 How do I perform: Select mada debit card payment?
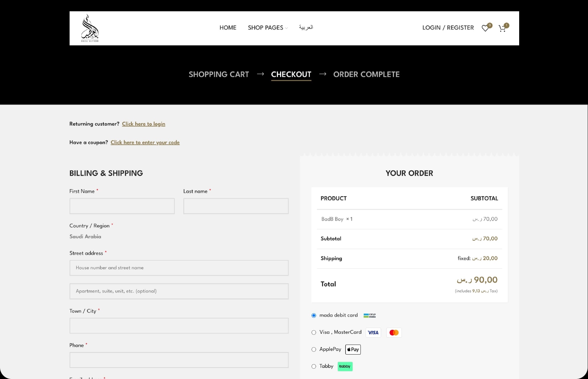(x=314, y=315)
